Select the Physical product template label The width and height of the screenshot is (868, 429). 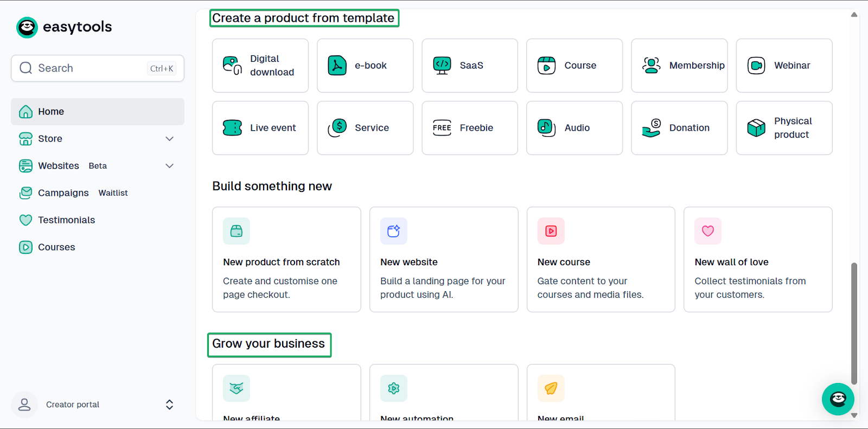pos(793,128)
